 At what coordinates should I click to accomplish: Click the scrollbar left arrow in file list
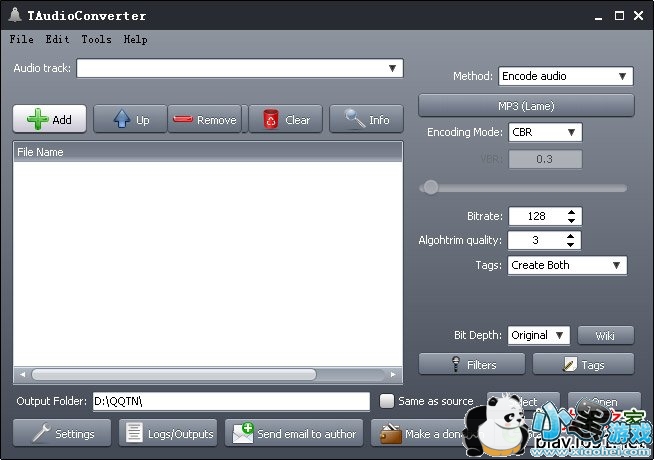point(23,375)
